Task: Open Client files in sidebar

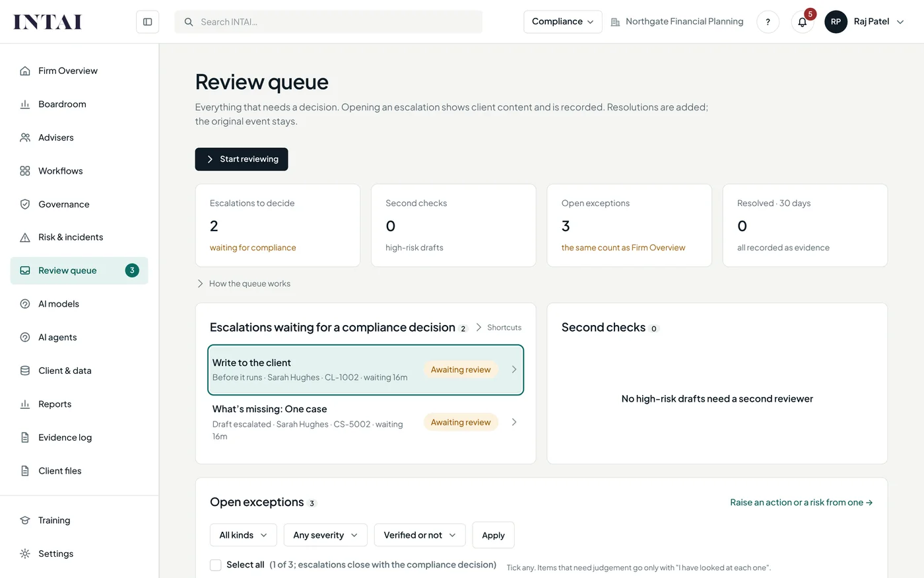Action: pos(79,471)
